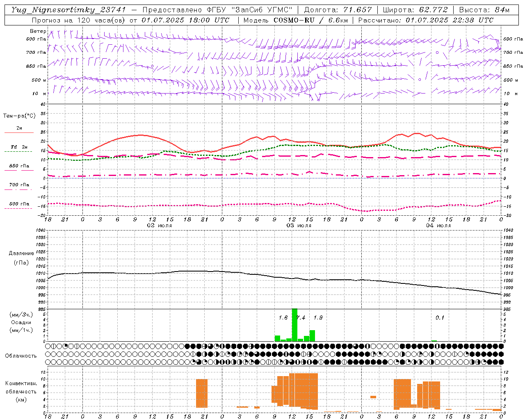Select the (мм/1ч.) precipitation unit label

21,330
